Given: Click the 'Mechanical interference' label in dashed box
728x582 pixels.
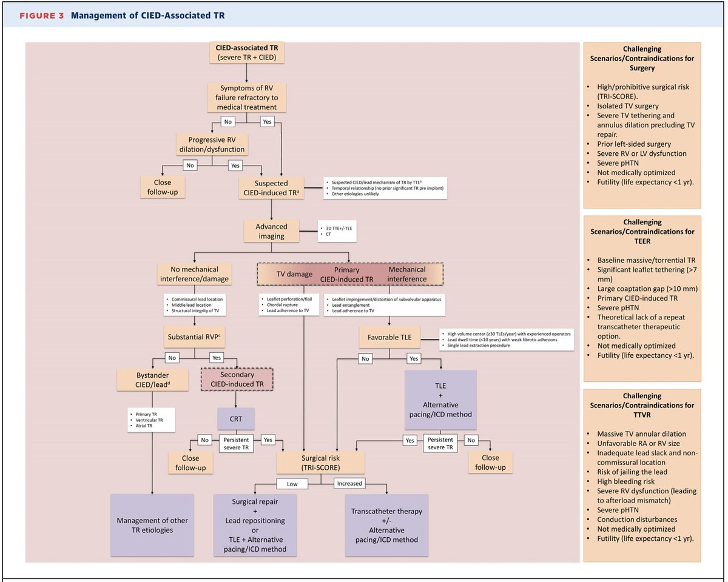Looking at the screenshot, I should pos(406,274).
